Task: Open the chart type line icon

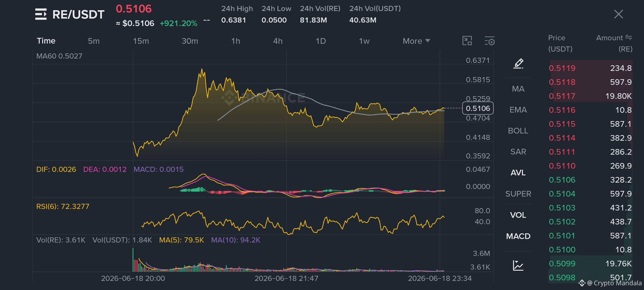Action: pos(518,265)
